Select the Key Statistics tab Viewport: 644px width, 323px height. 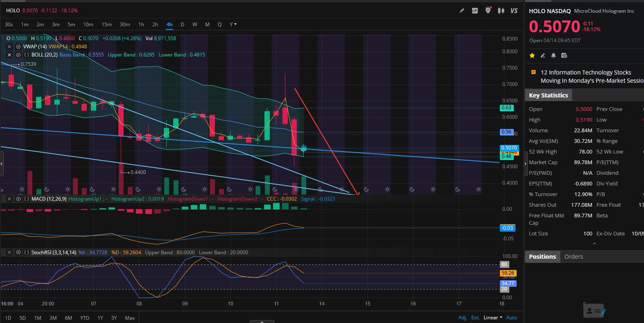tap(548, 95)
